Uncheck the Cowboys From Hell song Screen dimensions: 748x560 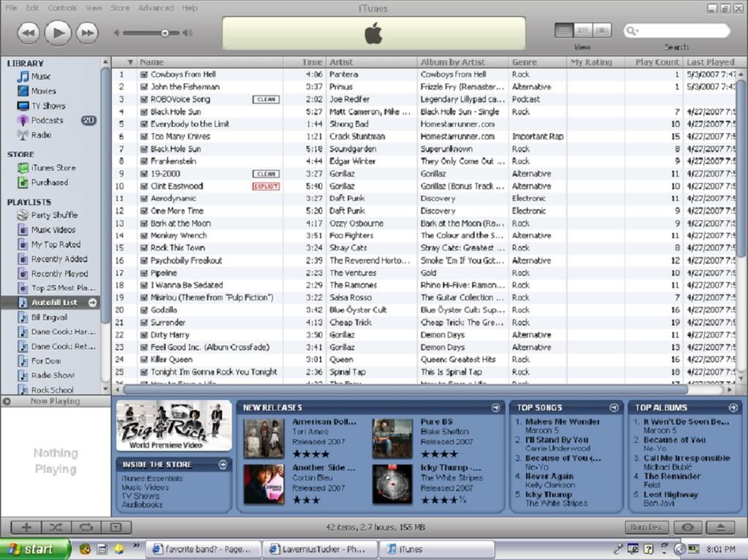coord(144,74)
